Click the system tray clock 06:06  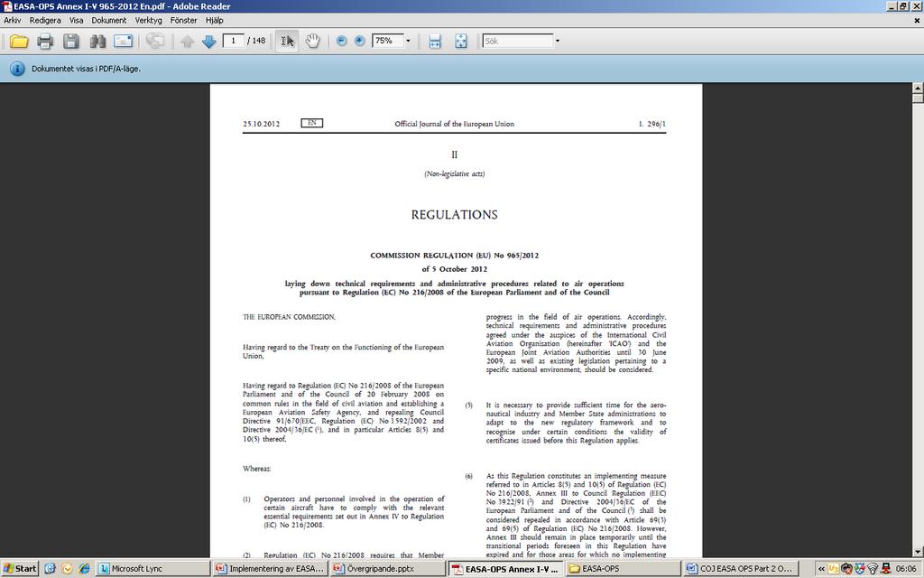point(906,569)
